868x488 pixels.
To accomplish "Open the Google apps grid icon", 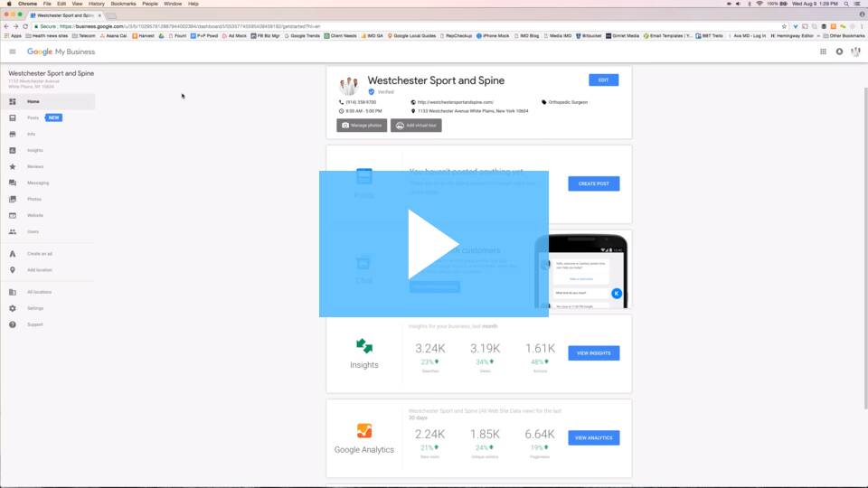I will pos(823,52).
